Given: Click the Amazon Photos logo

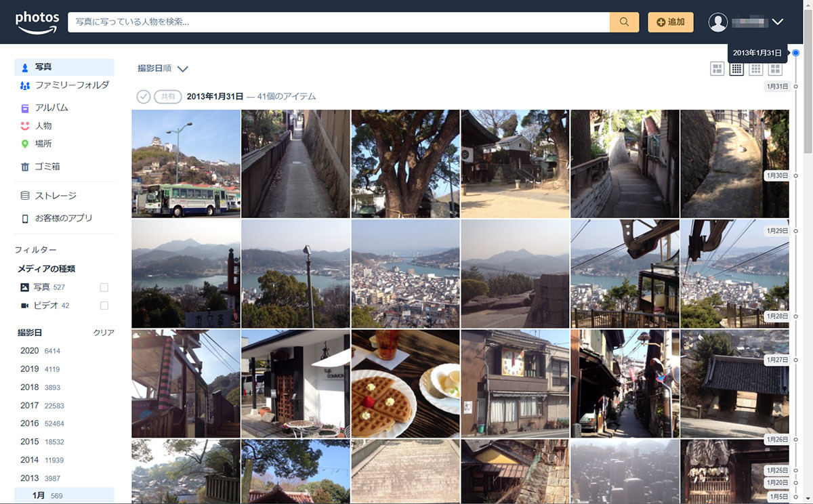Looking at the screenshot, I should pos(37,22).
